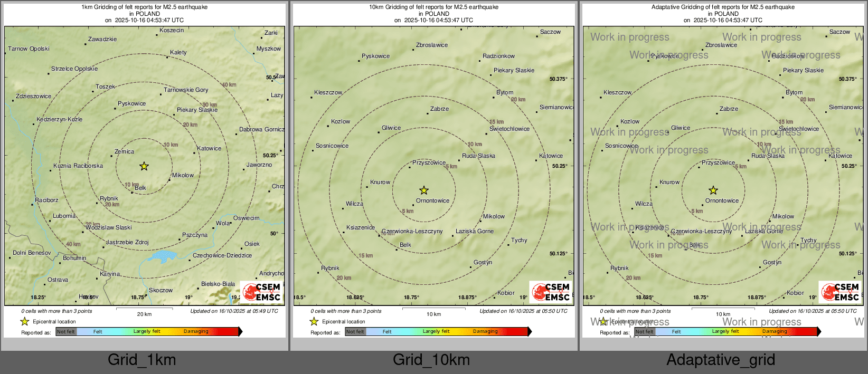This screenshot has width=868, height=374.
Task: Open the Grid_1km map thumbnail
Action: point(145,170)
